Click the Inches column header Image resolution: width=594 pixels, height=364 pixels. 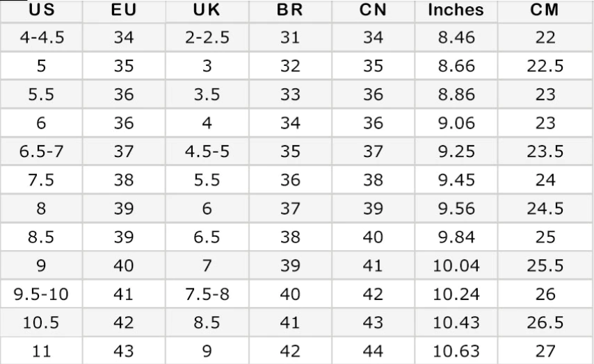click(x=456, y=11)
